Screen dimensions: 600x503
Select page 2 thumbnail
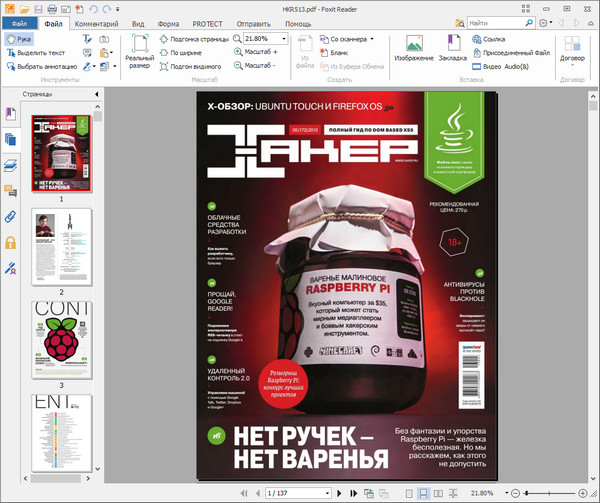point(62,247)
